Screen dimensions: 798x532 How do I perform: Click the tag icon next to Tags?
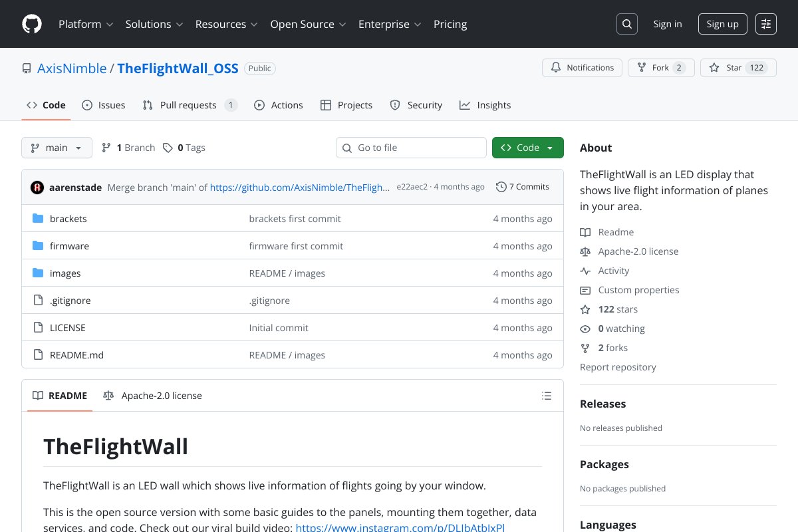pos(168,148)
